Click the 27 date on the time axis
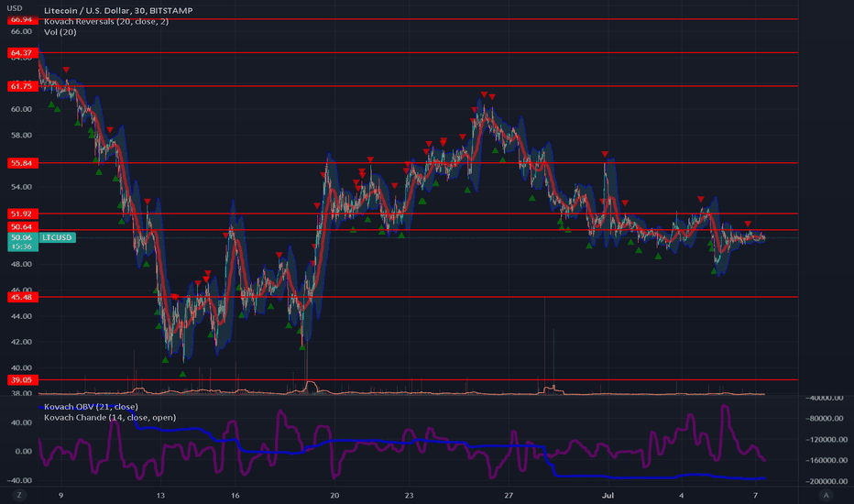 [x=509, y=495]
